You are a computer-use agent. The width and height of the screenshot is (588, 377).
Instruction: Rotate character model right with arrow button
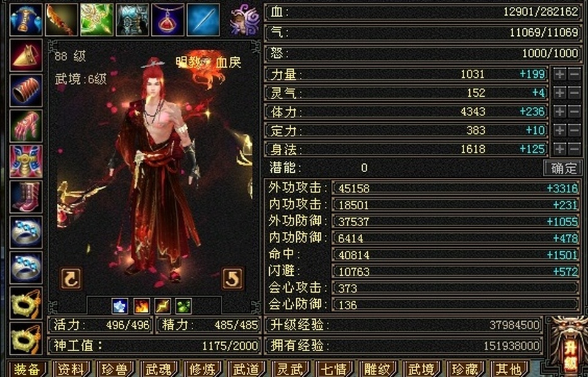233,278
